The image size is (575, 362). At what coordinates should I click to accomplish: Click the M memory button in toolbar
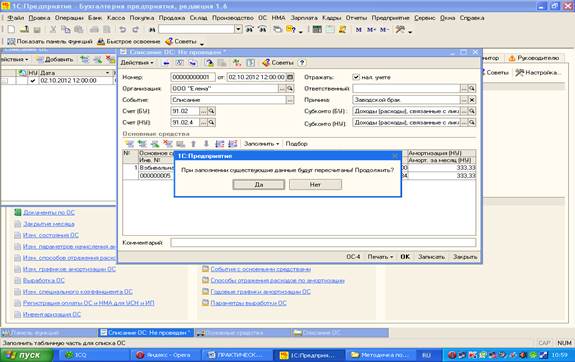[358, 29]
